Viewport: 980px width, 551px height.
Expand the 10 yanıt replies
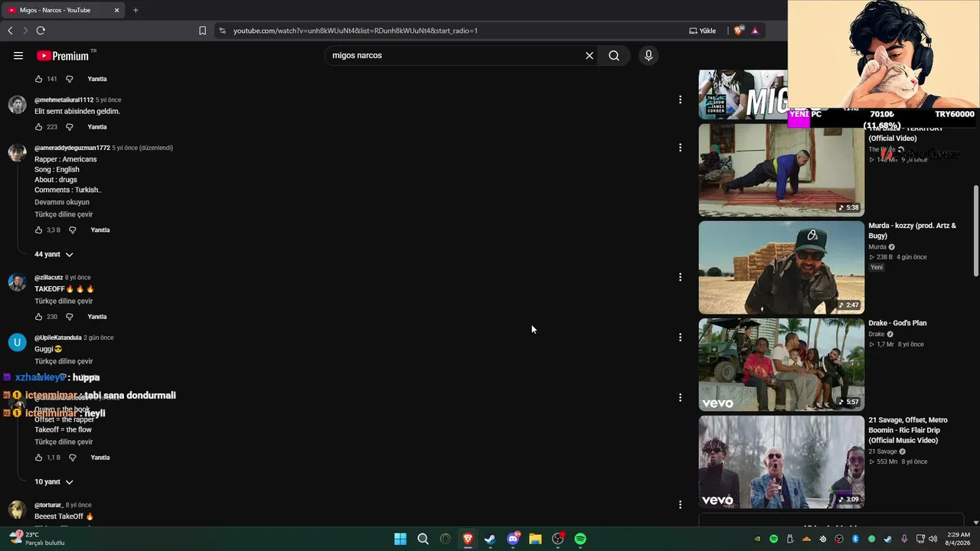tap(54, 482)
